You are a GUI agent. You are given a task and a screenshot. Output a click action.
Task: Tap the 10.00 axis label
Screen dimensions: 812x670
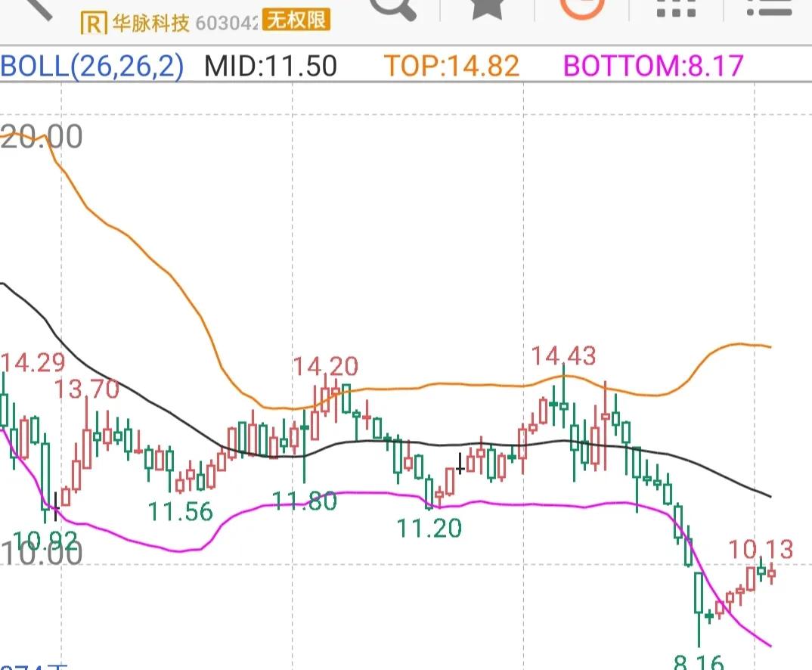click(x=42, y=553)
